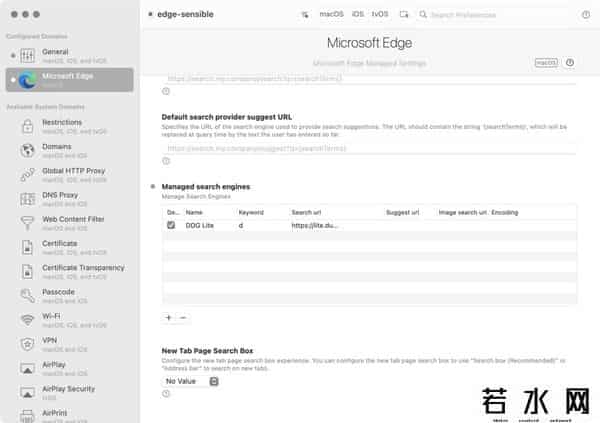Open the Wi-Fi payload

pyautogui.click(x=70, y=320)
